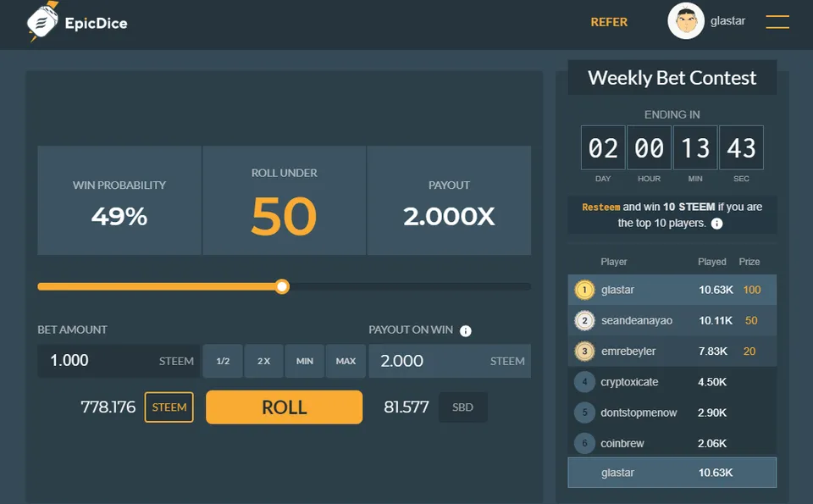This screenshot has width=813, height=504.
Task: Click the bottom glastar summary row
Action: coord(672,473)
